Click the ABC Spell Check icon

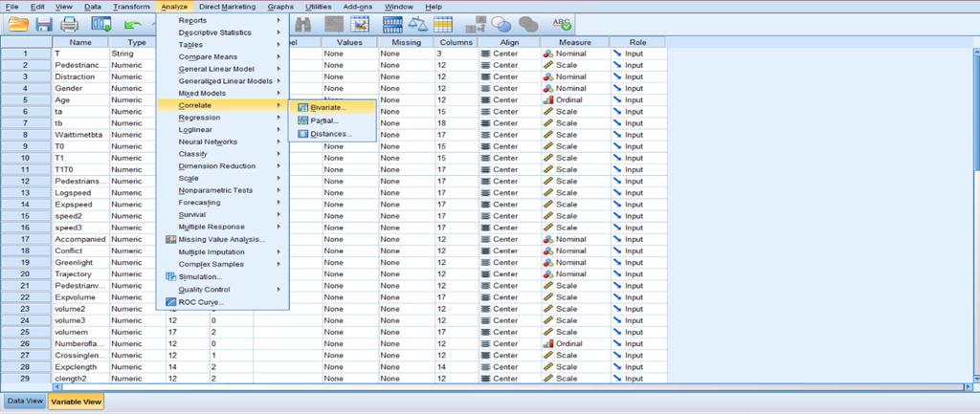coord(562,24)
